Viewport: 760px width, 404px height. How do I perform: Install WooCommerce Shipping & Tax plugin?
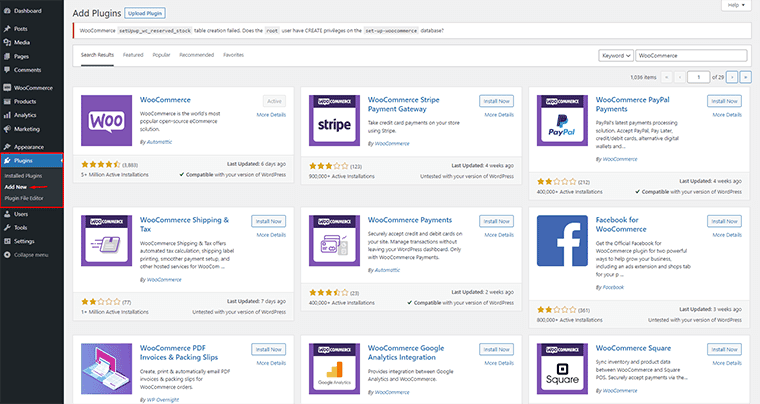[x=269, y=221]
